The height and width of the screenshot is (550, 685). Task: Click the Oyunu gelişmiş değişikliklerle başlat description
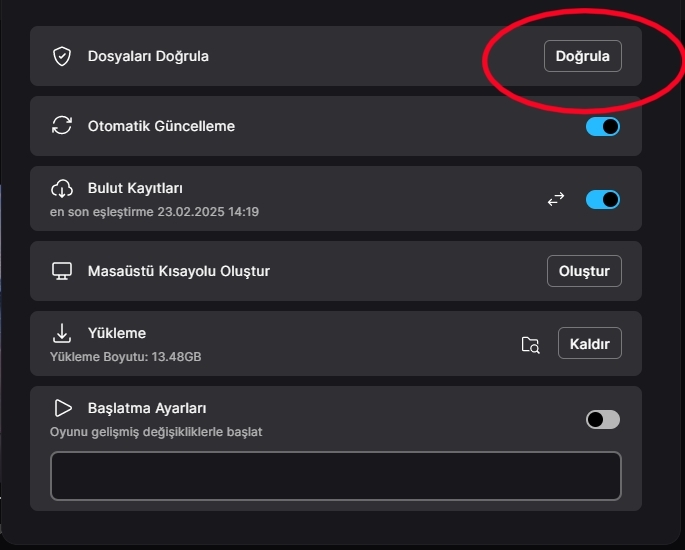pos(156,432)
